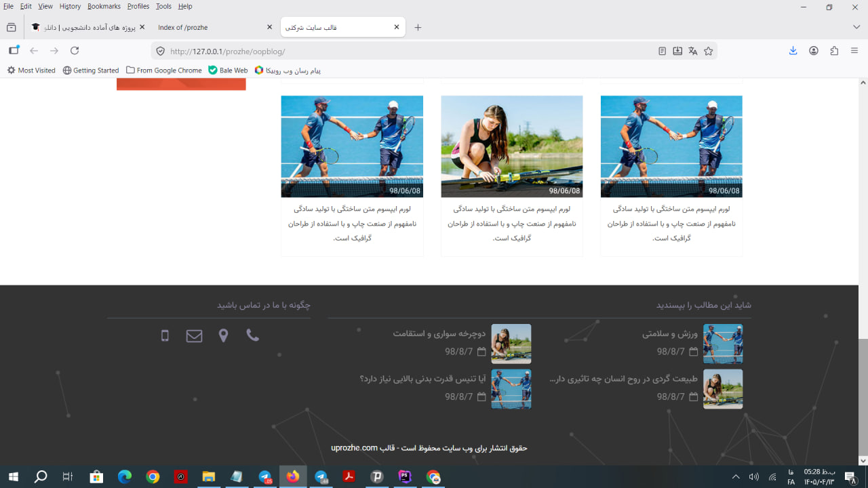Reload the page with the refresh button
Image resolution: width=868 pixels, height=488 pixels.
(75, 51)
